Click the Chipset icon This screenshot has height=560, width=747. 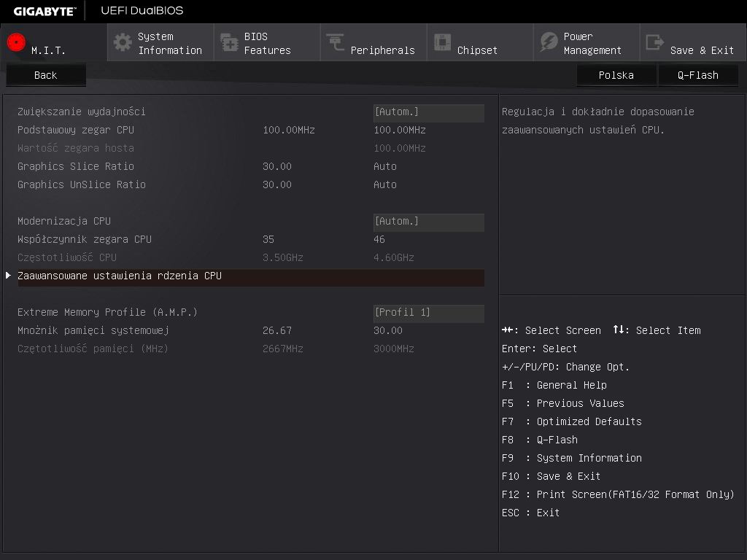(442, 42)
